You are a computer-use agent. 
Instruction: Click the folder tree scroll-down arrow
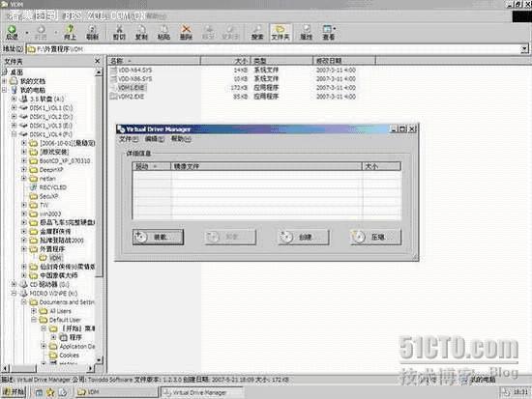point(99,359)
